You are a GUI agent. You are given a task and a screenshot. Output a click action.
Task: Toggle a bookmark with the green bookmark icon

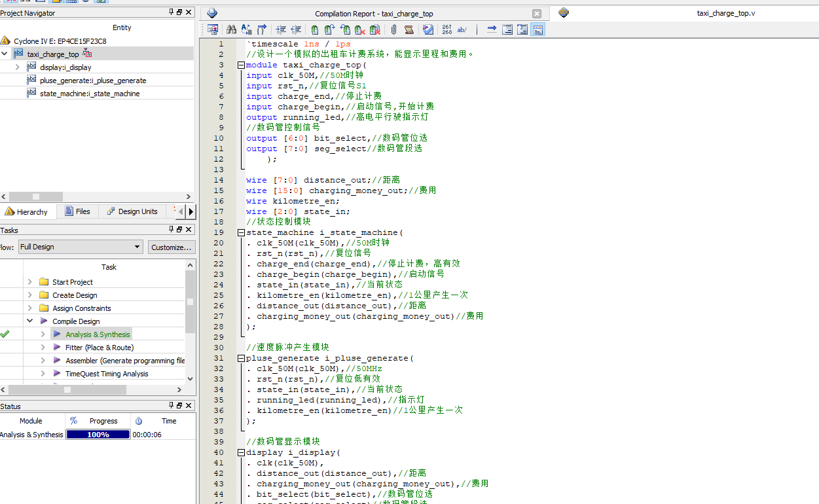click(315, 29)
